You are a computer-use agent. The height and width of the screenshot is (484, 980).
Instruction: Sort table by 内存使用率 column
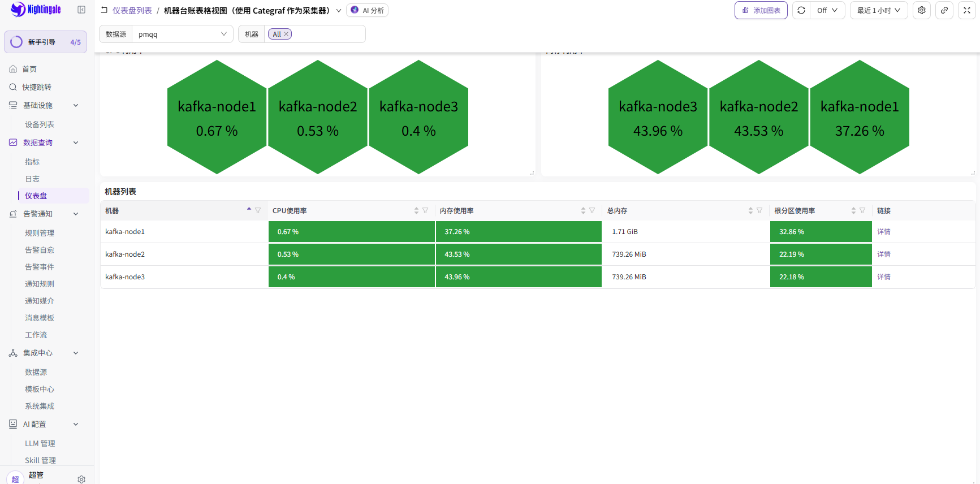click(x=583, y=210)
